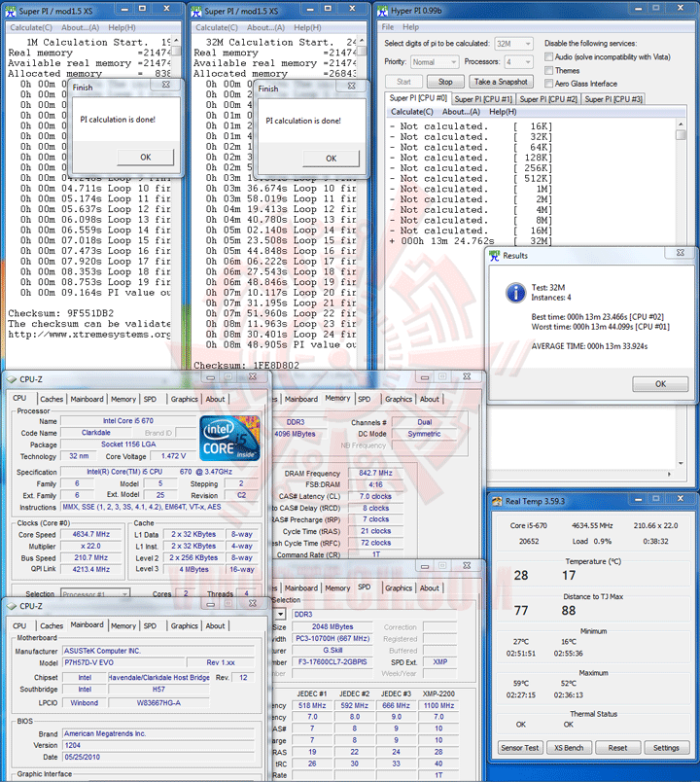Open the Processors count dropdown
Viewport: 700px width, 782px height.
click(518, 62)
